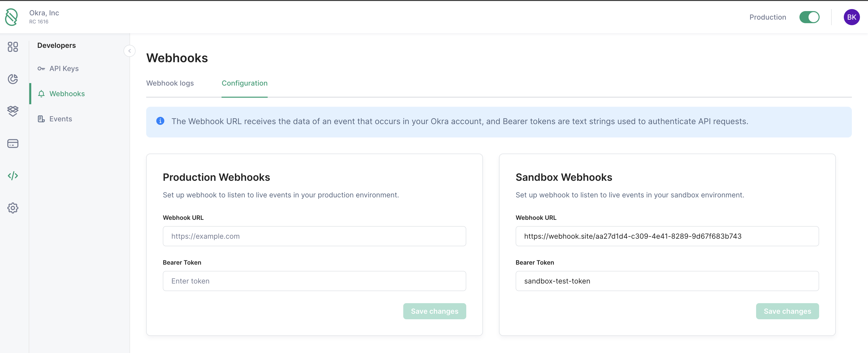The width and height of the screenshot is (868, 353).
Task: Select the Configuration tab
Action: 244,83
